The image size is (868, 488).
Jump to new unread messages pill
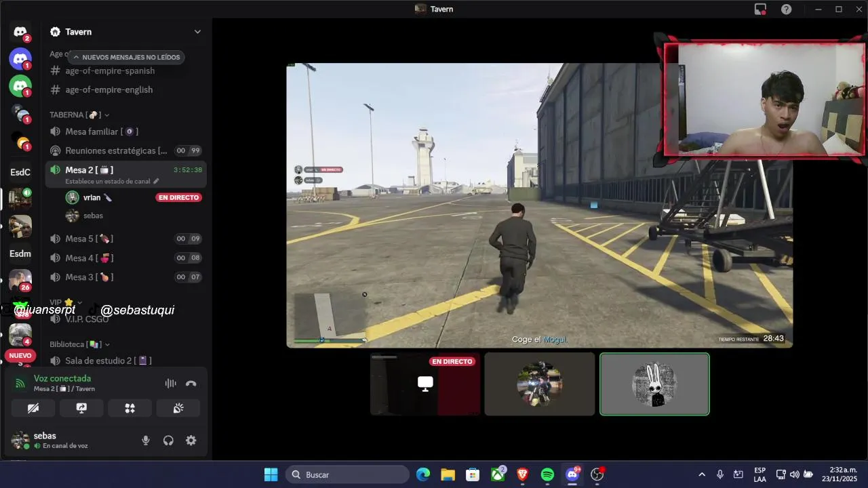126,58
